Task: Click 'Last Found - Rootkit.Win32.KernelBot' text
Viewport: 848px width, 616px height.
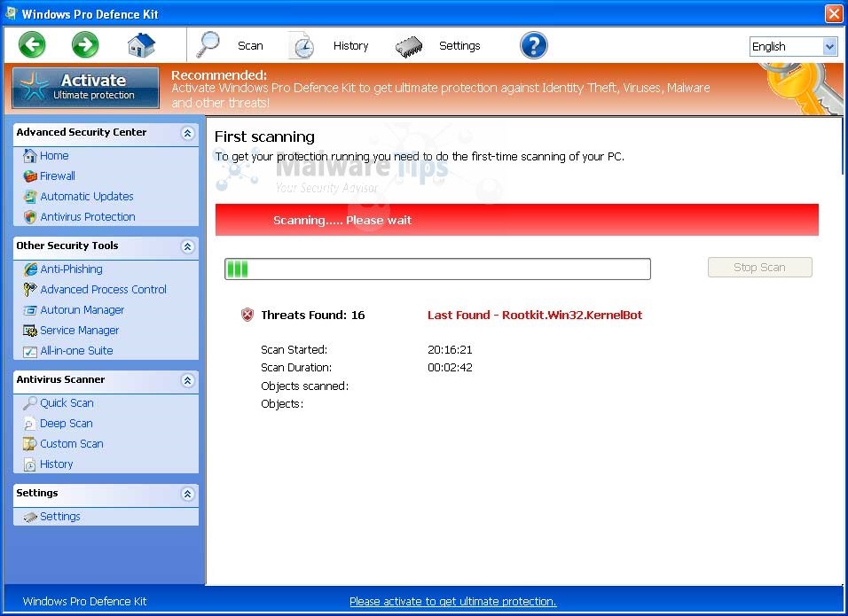Action: click(535, 315)
